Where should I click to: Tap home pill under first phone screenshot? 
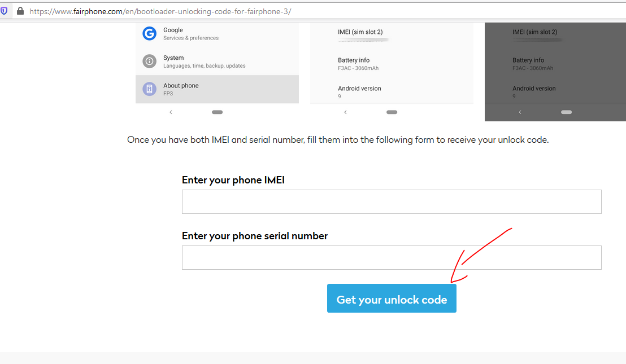click(217, 112)
